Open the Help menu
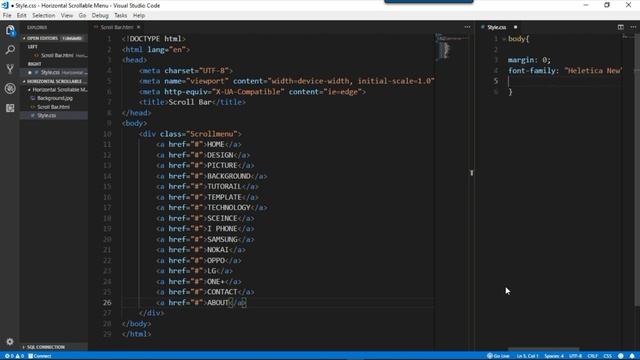The image size is (640, 360). [139, 16]
